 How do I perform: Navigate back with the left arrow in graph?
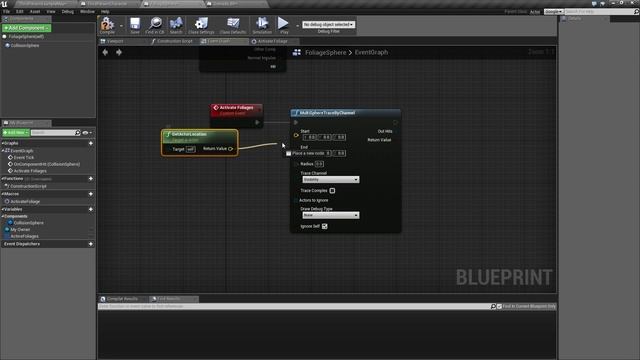(x=105, y=52)
